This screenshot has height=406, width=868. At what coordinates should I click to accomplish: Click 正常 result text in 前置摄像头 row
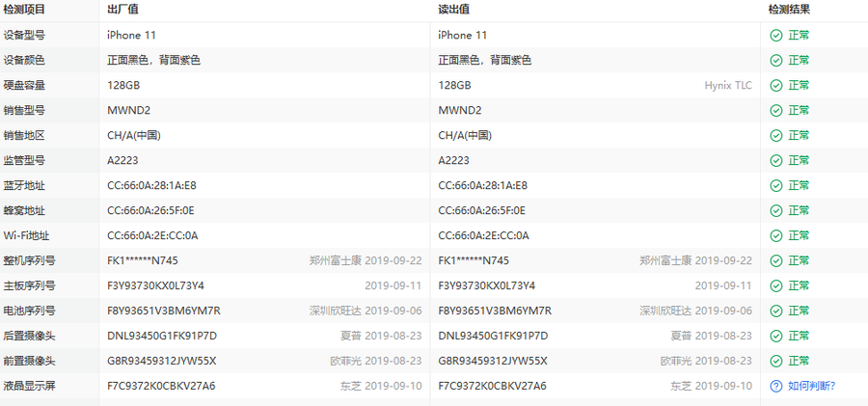[x=799, y=361]
